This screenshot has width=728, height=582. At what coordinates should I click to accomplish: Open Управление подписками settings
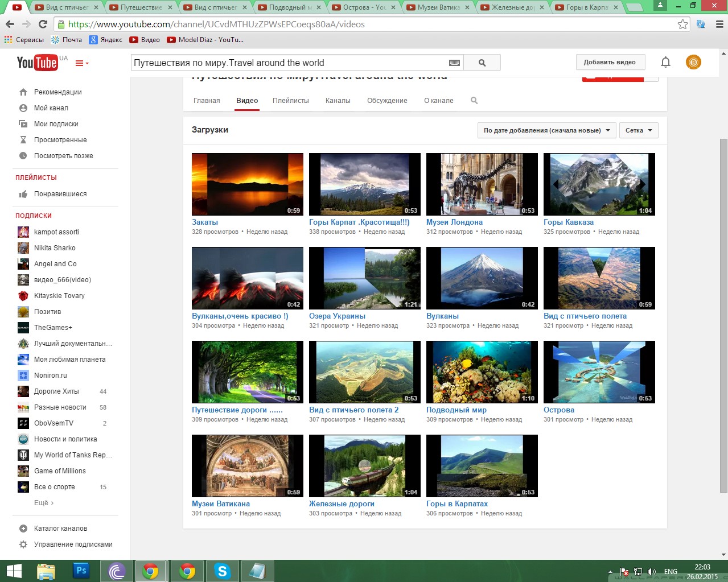[x=73, y=544]
